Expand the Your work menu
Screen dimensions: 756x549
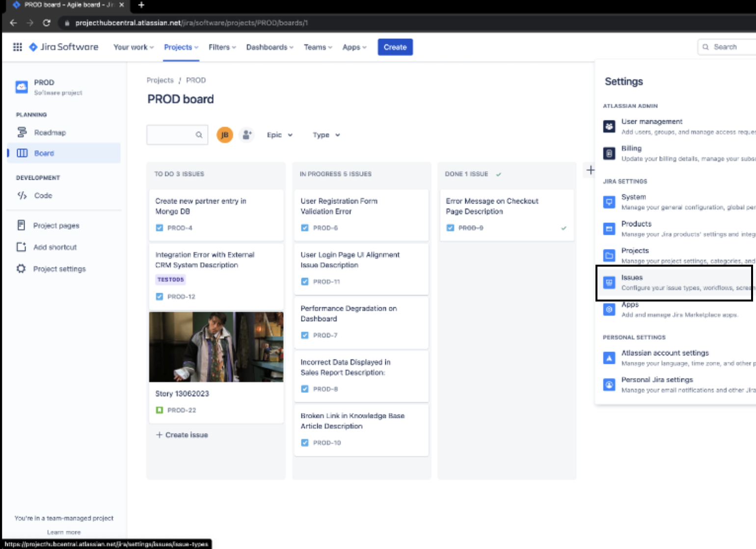(x=134, y=47)
